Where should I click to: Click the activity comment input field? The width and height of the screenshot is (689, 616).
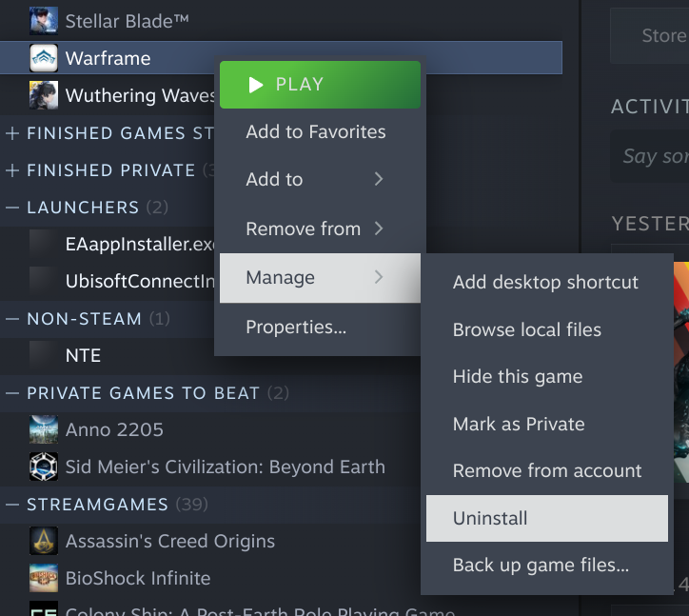(649, 156)
